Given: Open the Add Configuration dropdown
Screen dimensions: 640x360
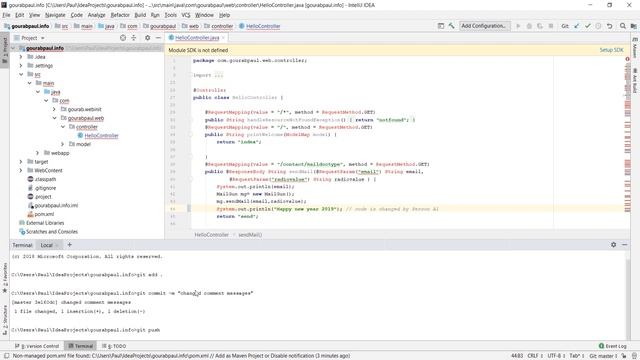Looking at the screenshot, I should click(485, 26).
